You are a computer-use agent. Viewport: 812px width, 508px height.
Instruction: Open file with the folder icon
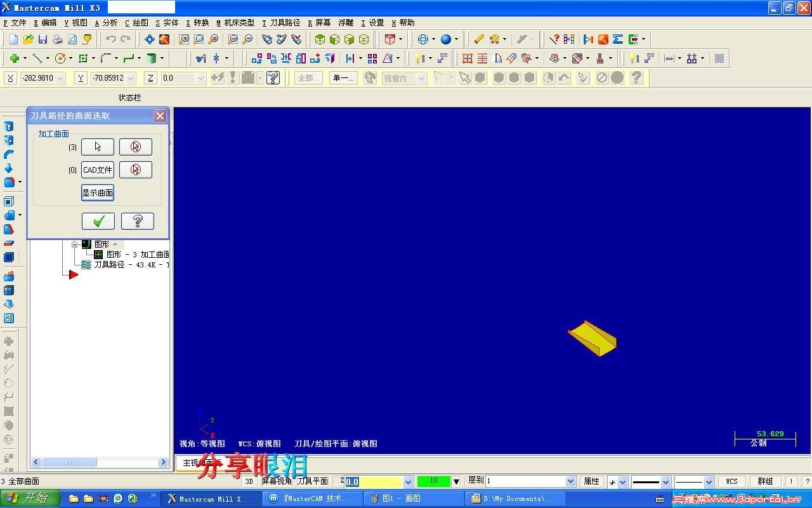pyautogui.click(x=28, y=39)
